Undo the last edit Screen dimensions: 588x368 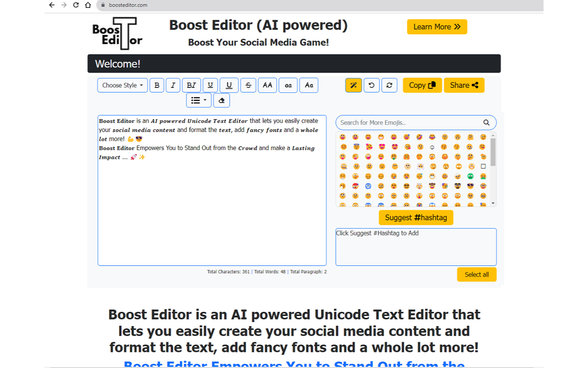371,85
